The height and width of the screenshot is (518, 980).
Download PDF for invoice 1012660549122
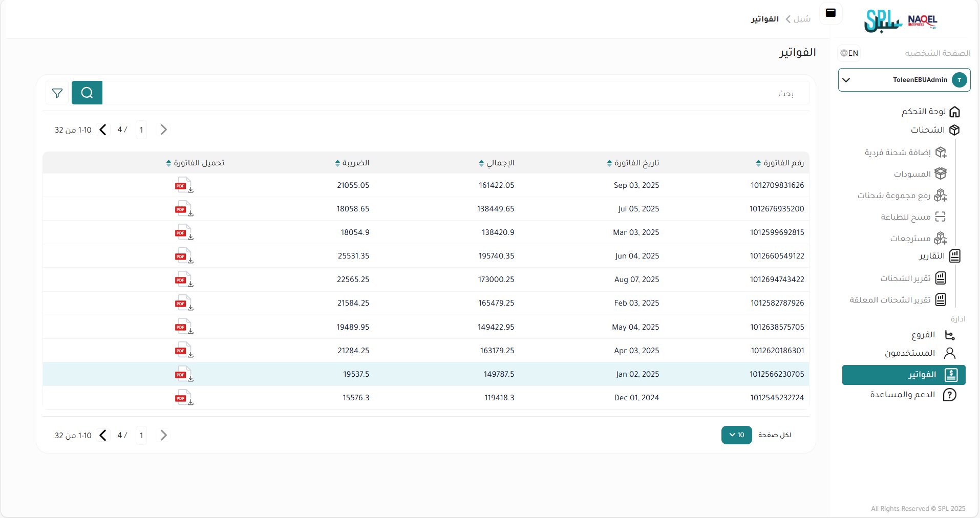tap(183, 256)
